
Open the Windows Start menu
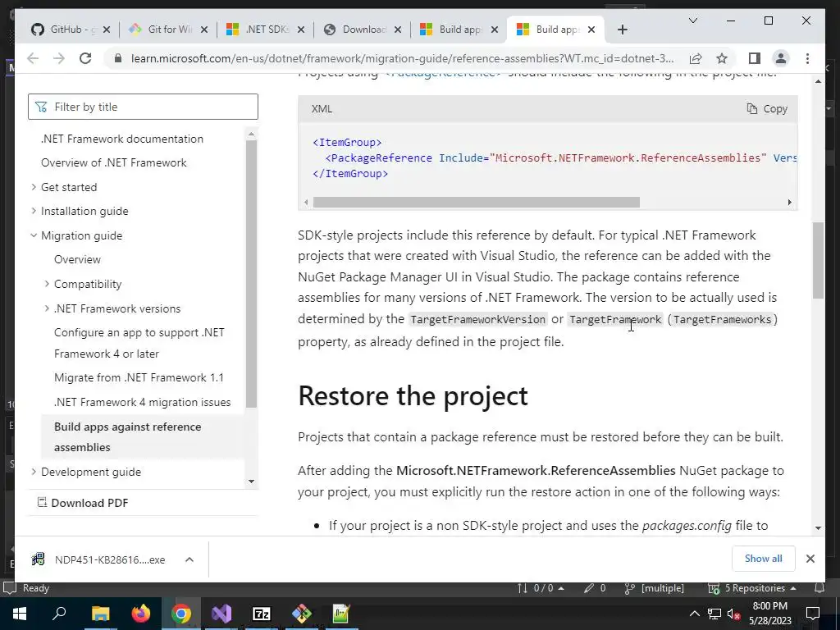point(20,614)
